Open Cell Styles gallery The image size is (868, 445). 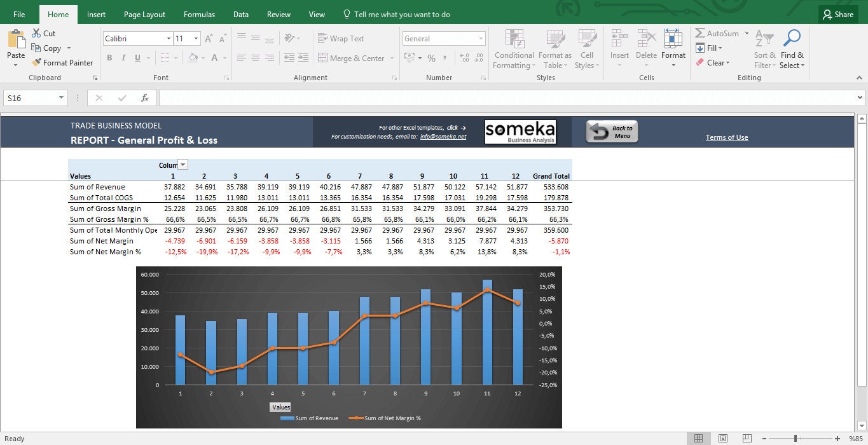586,50
